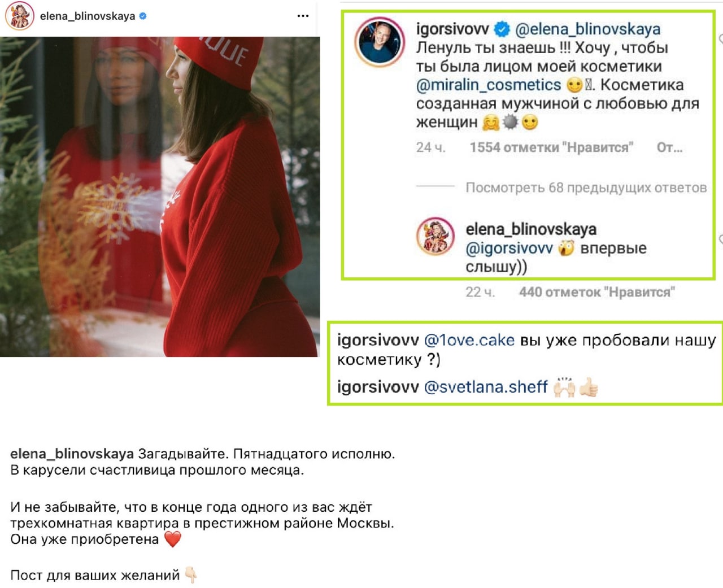Click verified badge beside igorsivovv username
This screenshot has width=723, height=588.
point(502,29)
